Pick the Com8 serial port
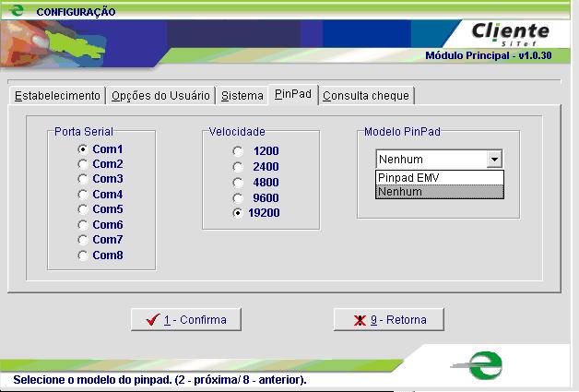 click(84, 255)
